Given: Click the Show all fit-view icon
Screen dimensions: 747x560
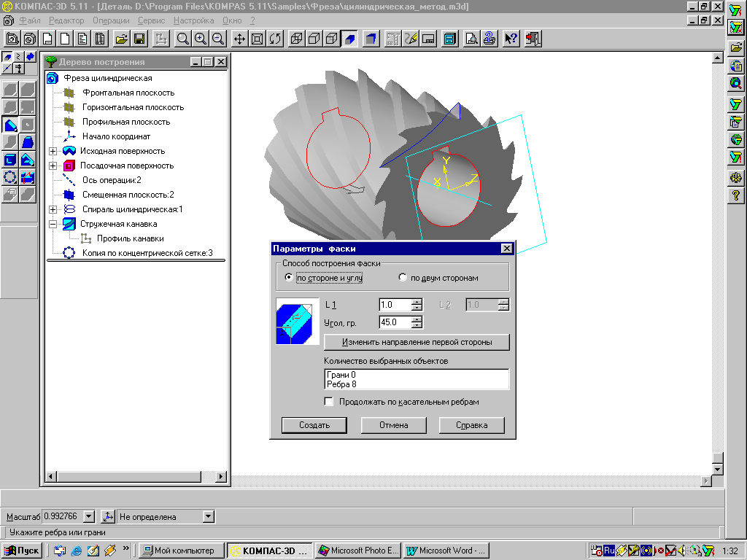Looking at the screenshot, I should tap(258, 39).
